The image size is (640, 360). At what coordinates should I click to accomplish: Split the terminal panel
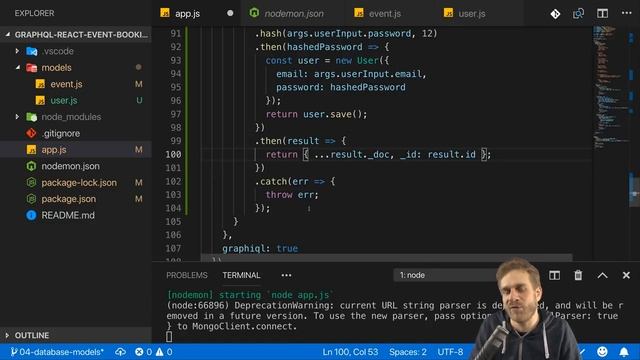click(554, 276)
